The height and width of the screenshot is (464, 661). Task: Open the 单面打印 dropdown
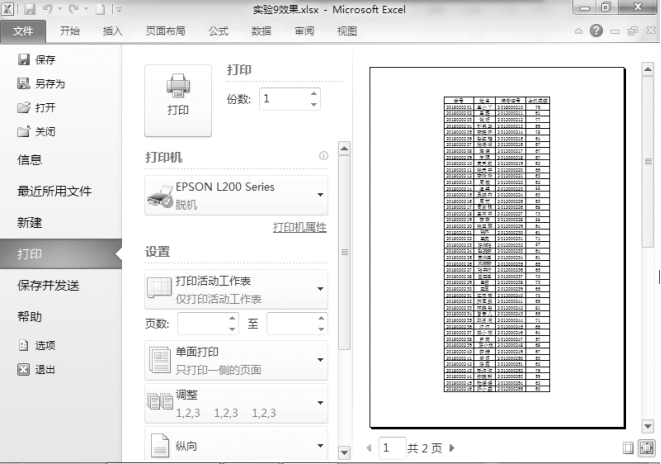(236, 360)
